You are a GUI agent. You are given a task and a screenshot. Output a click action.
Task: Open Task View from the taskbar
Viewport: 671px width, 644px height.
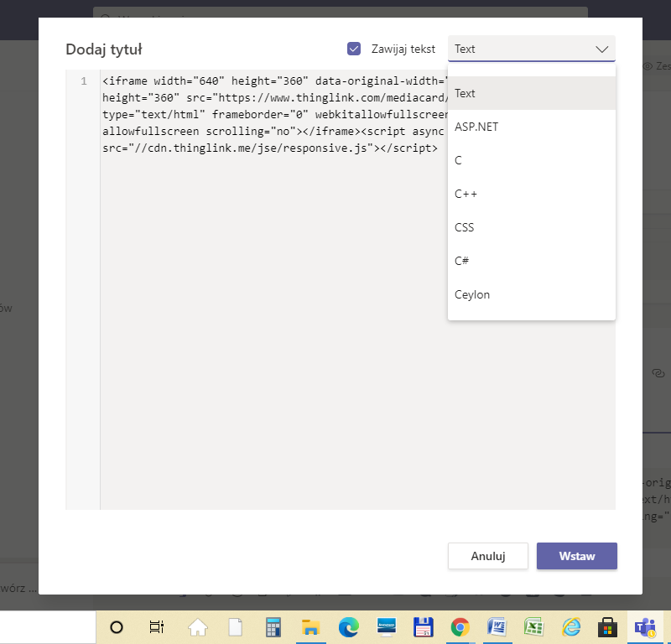pyautogui.click(x=157, y=627)
